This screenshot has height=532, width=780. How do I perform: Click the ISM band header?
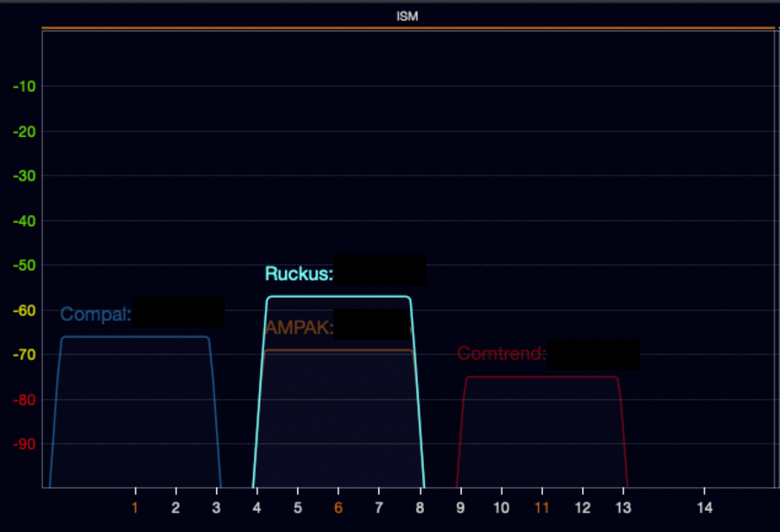[x=407, y=16]
